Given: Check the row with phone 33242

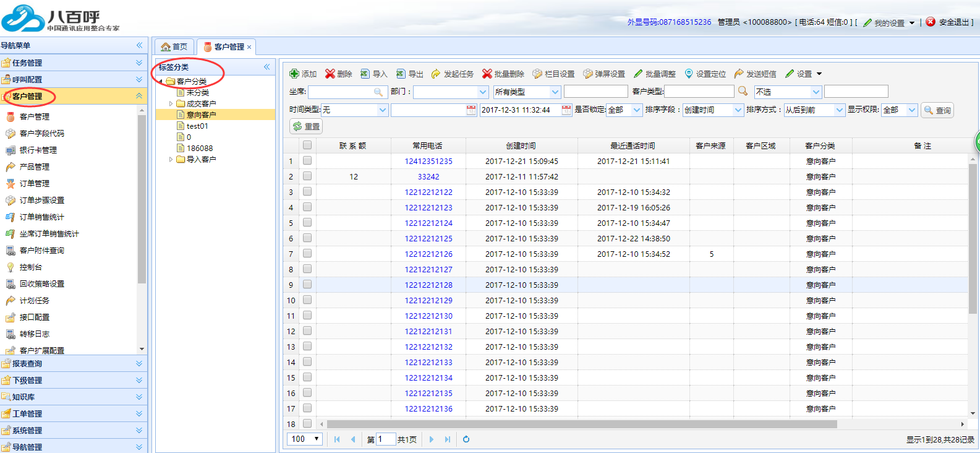Looking at the screenshot, I should coord(307,176).
